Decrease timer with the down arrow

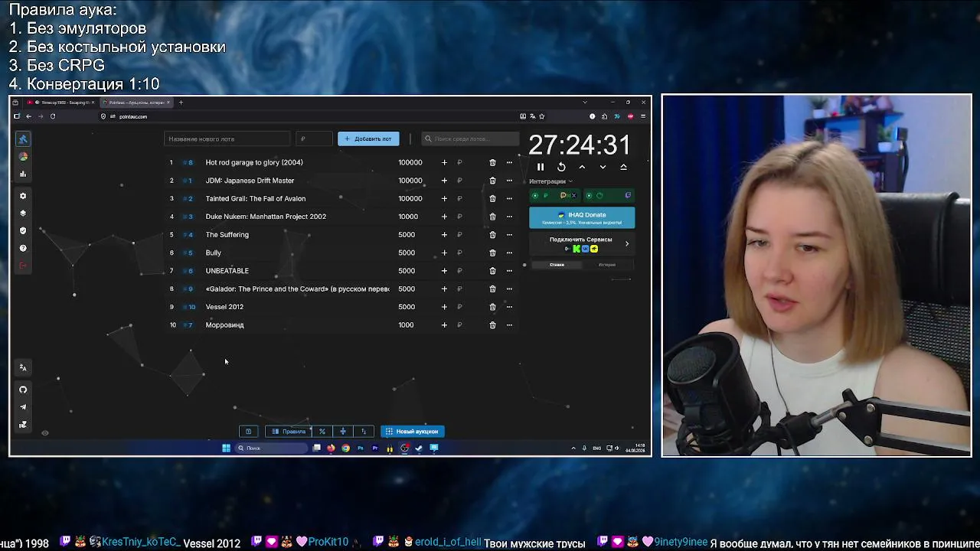(x=603, y=167)
